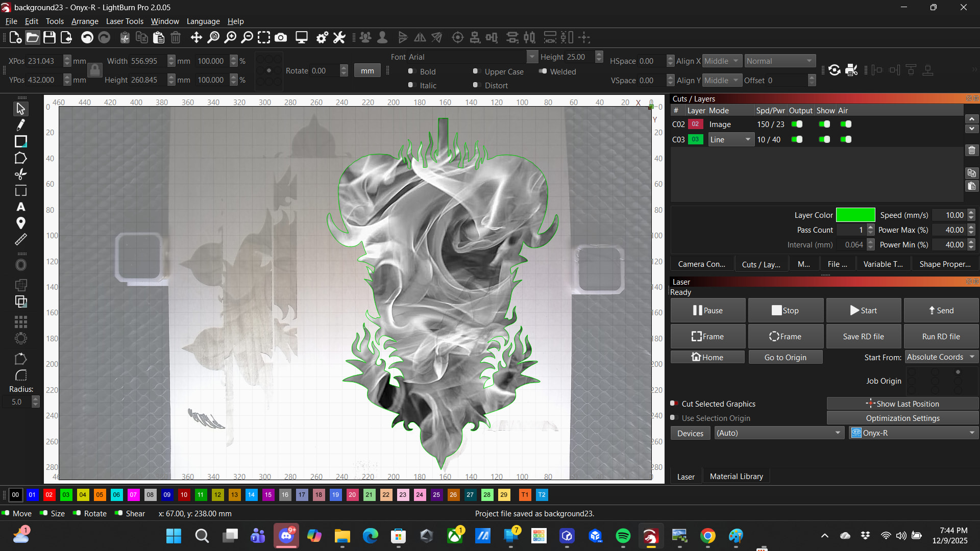Open the Laser Tools menu

tap(125, 21)
